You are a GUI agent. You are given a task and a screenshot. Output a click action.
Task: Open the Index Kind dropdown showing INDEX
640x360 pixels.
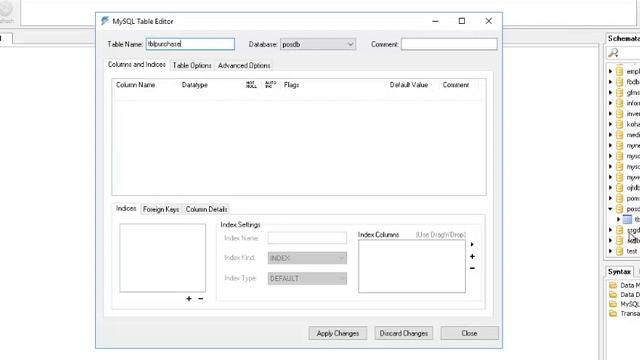[307, 258]
